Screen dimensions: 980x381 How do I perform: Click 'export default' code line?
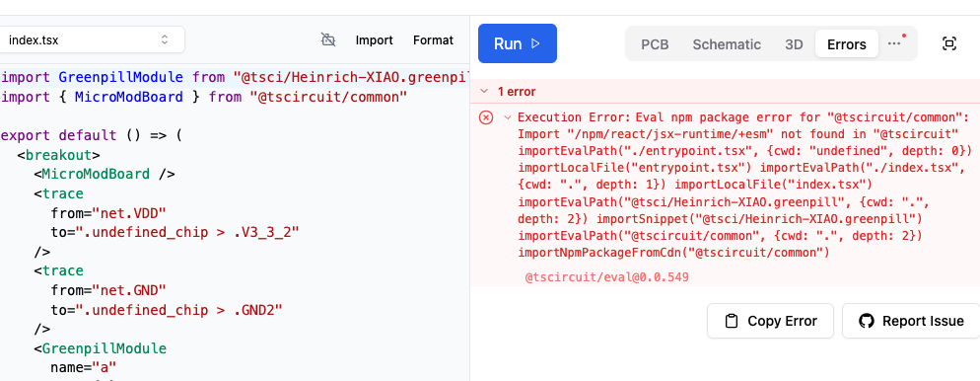92,135
